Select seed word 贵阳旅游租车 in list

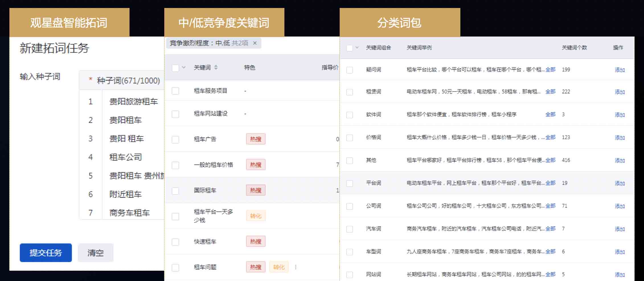tap(133, 101)
